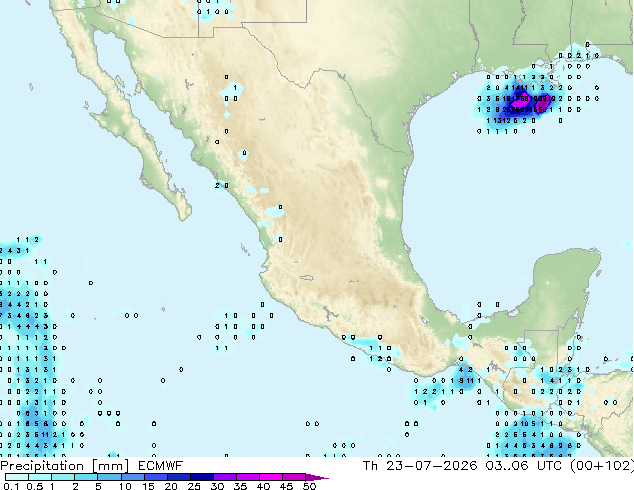Click the over-50 mm legend arrow tip
The image size is (634, 490).
(x=317, y=478)
